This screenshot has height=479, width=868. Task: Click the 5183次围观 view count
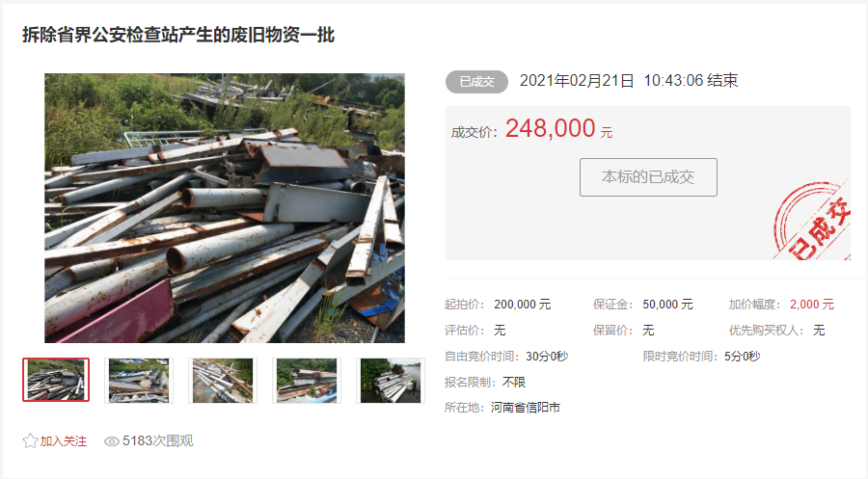(x=158, y=440)
